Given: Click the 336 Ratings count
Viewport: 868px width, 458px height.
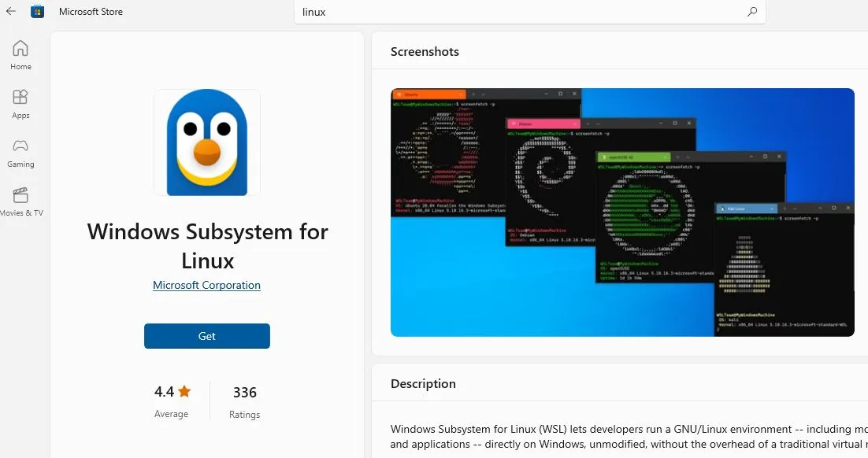Looking at the screenshot, I should 245,392.
